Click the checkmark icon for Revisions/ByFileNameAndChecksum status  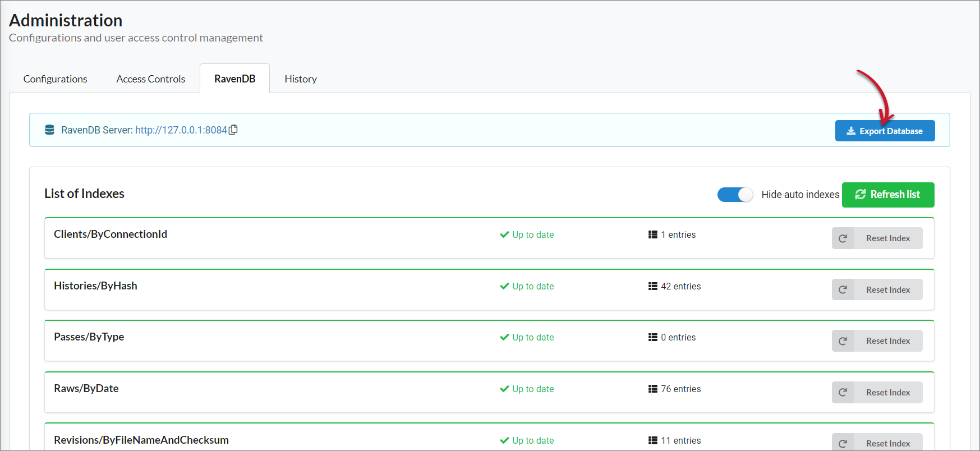pos(504,440)
